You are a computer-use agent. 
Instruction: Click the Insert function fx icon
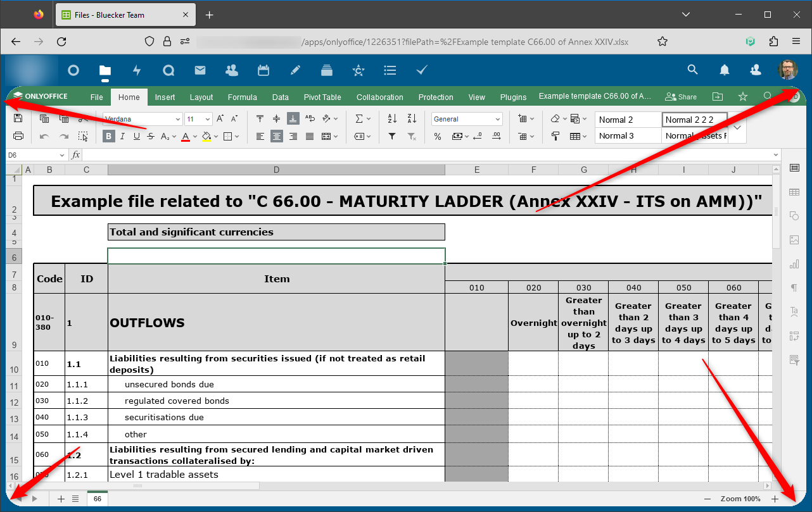tap(75, 154)
